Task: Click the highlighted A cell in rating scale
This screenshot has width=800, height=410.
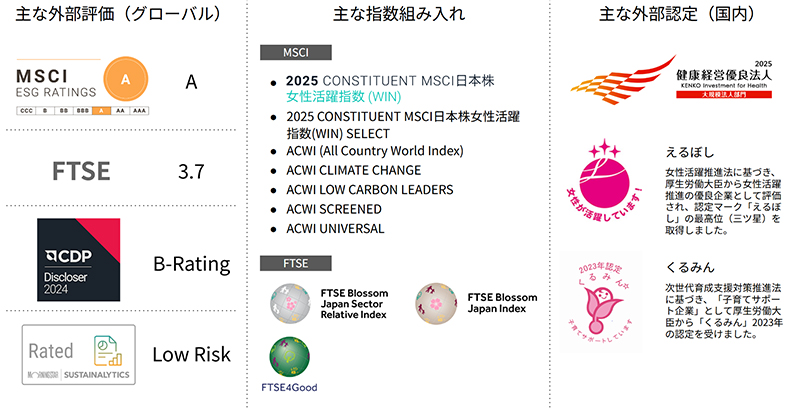Action: (101, 111)
